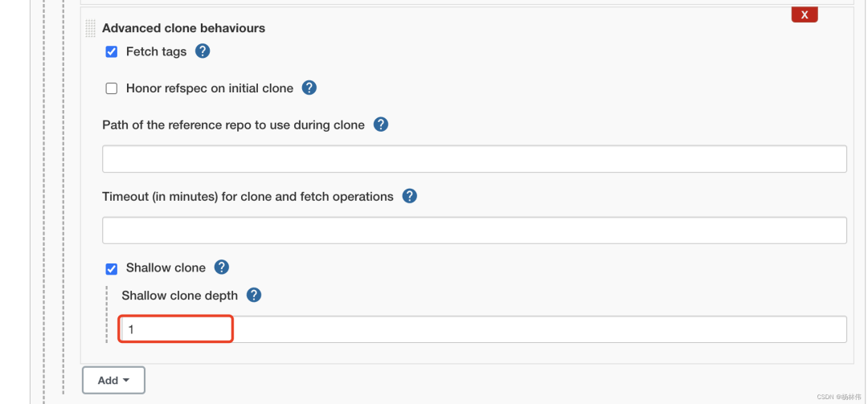868x404 pixels.
Task: Open the Add behaviour dropdown
Action: tap(113, 380)
